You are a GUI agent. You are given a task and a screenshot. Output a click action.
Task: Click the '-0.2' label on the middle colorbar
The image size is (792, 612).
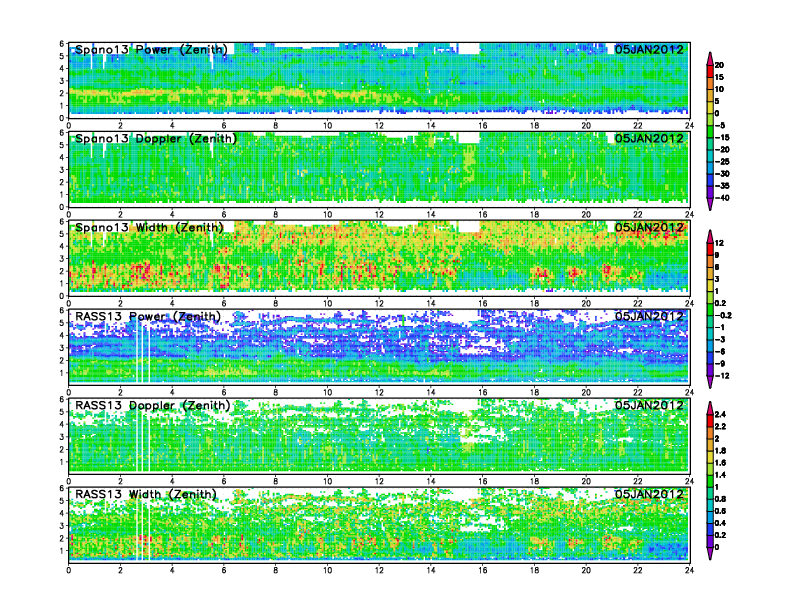[x=723, y=316]
